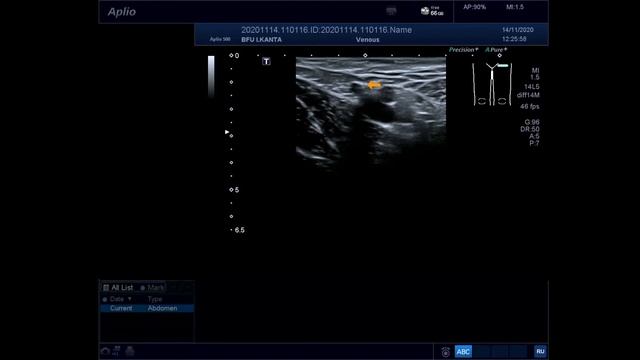Click the small icon beside the circular arrow icon
The height and width of the screenshot is (360, 640).
pyautogui.click(x=116, y=351)
